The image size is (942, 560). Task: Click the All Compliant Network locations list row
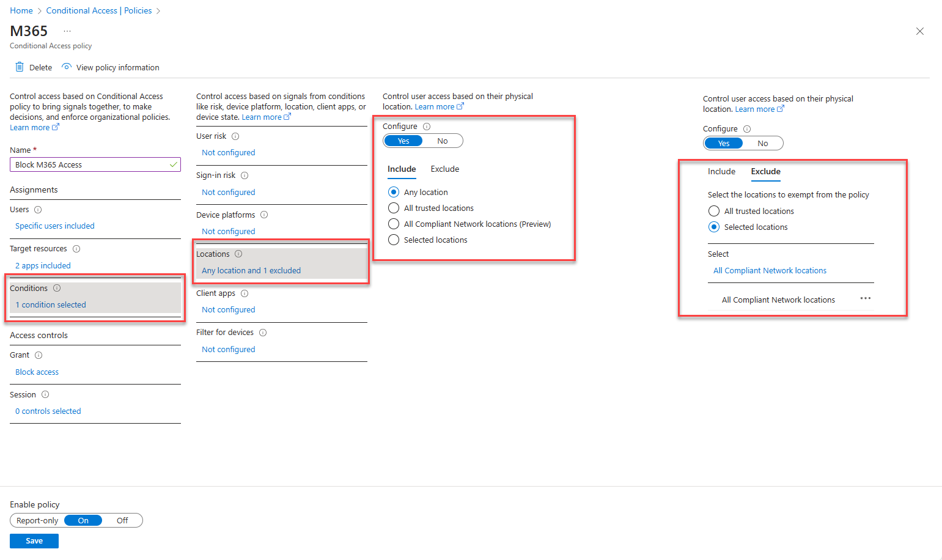pyautogui.click(x=791, y=300)
